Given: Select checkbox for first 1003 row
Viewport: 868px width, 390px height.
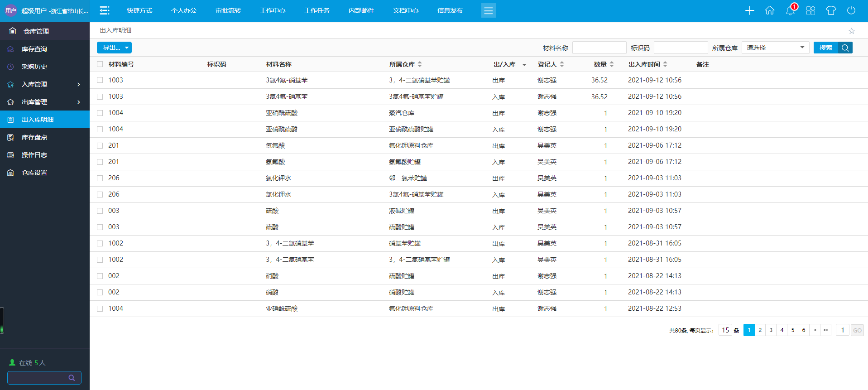Looking at the screenshot, I should point(100,80).
